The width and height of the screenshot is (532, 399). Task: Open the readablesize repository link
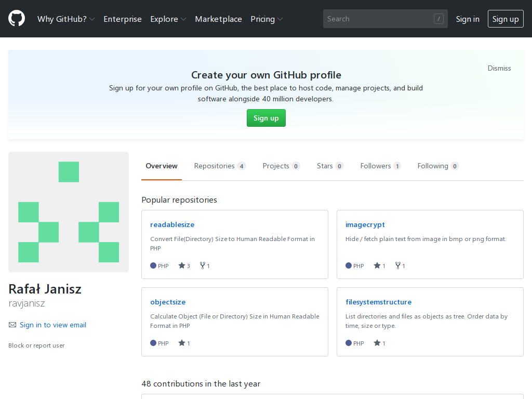(x=172, y=224)
